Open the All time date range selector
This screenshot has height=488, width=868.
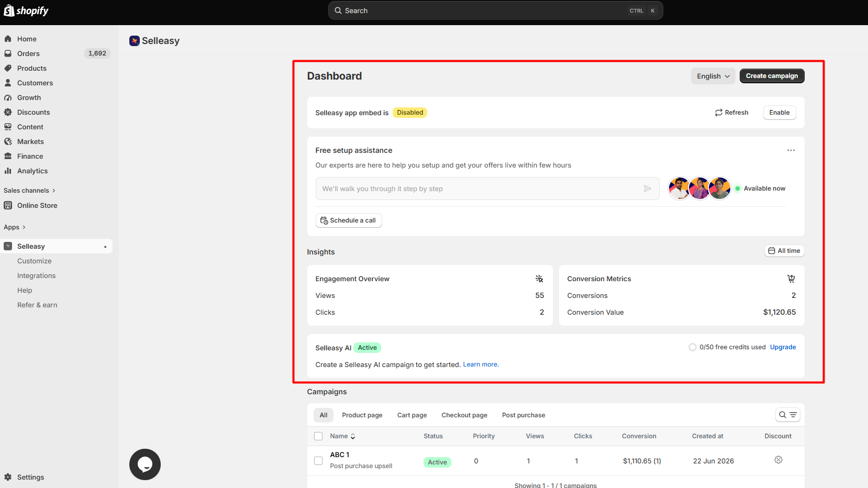pos(784,251)
